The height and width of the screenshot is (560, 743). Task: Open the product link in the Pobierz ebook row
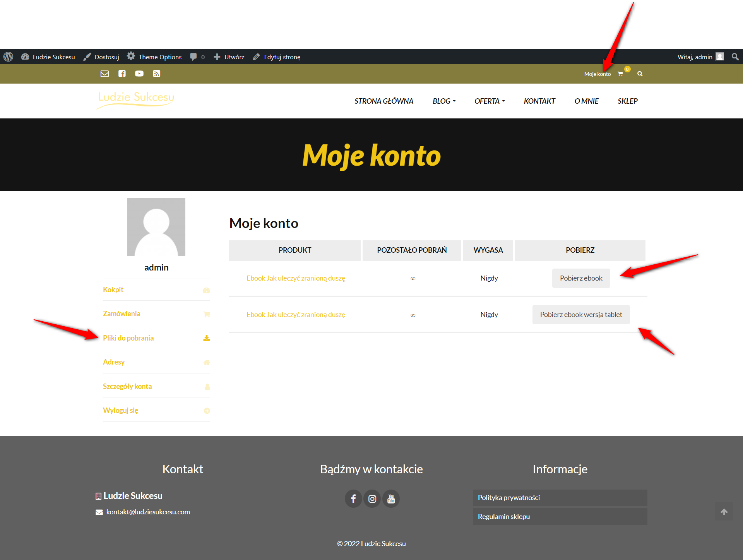[x=296, y=278]
